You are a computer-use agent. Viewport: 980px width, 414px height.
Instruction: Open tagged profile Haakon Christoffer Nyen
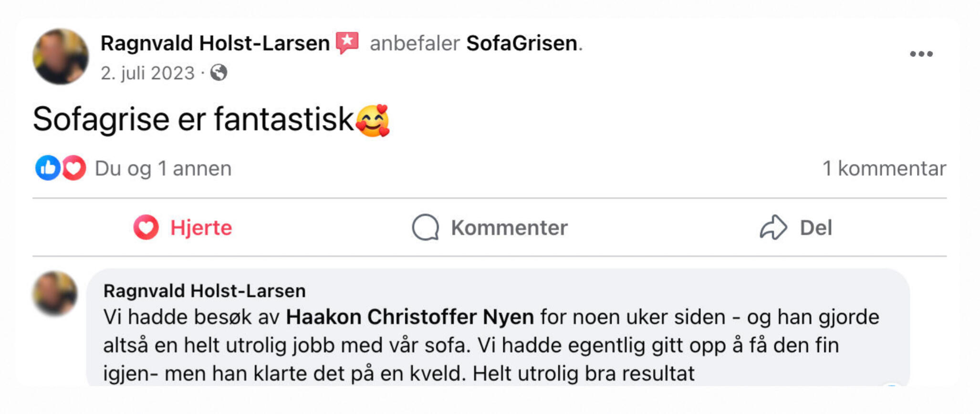[x=409, y=317]
